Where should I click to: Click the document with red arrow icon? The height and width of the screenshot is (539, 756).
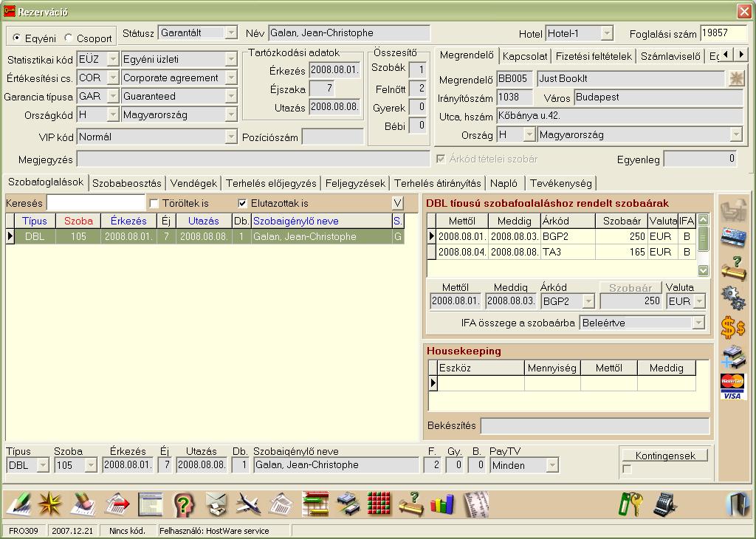[x=117, y=505]
